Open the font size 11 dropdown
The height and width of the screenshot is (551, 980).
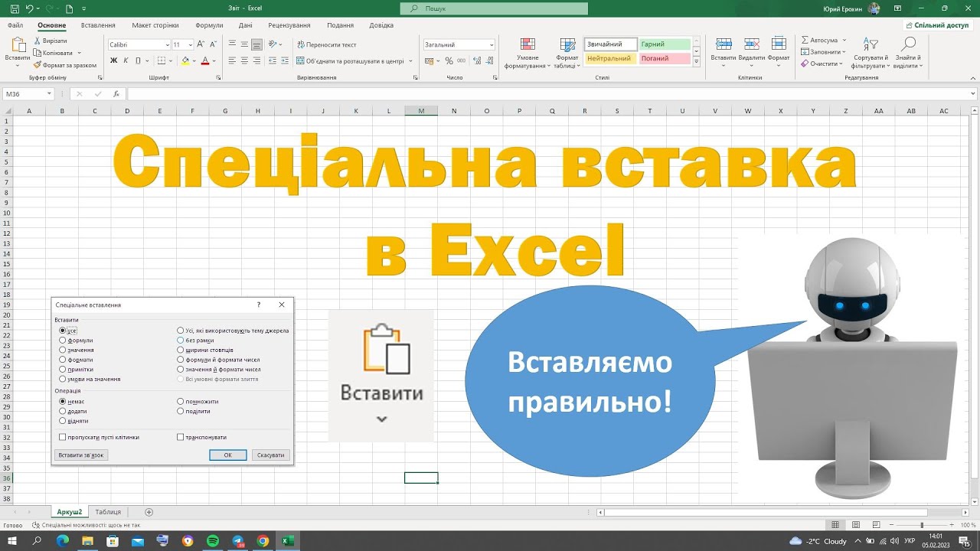[189, 45]
